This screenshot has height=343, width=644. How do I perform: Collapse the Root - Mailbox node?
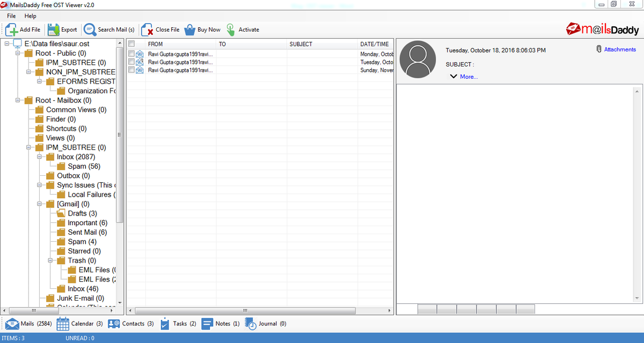point(18,100)
